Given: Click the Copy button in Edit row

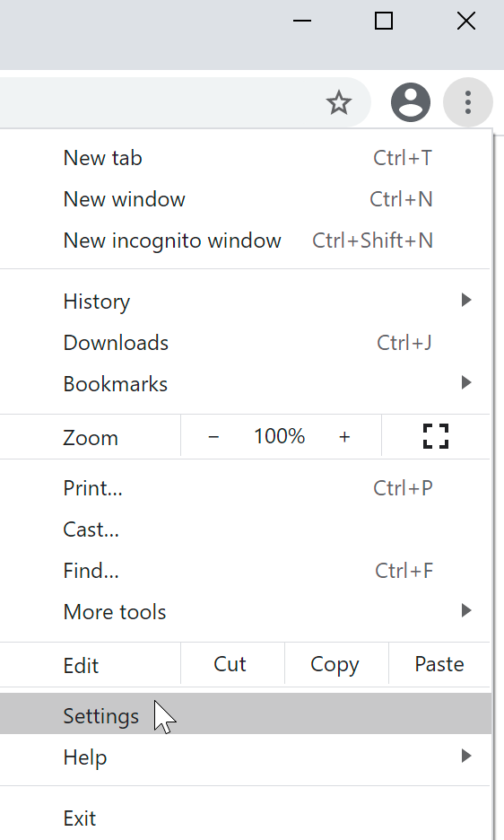Looking at the screenshot, I should (x=336, y=664).
